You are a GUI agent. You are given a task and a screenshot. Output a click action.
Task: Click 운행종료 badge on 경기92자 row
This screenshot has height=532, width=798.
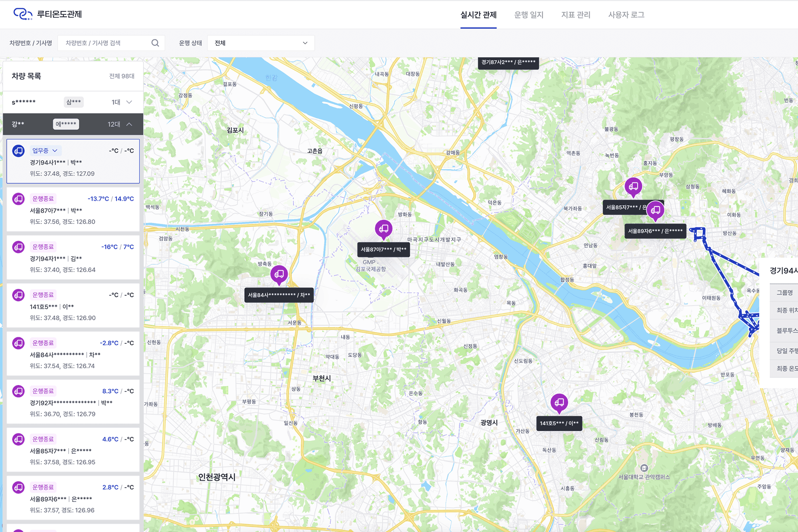tap(43, 391)
